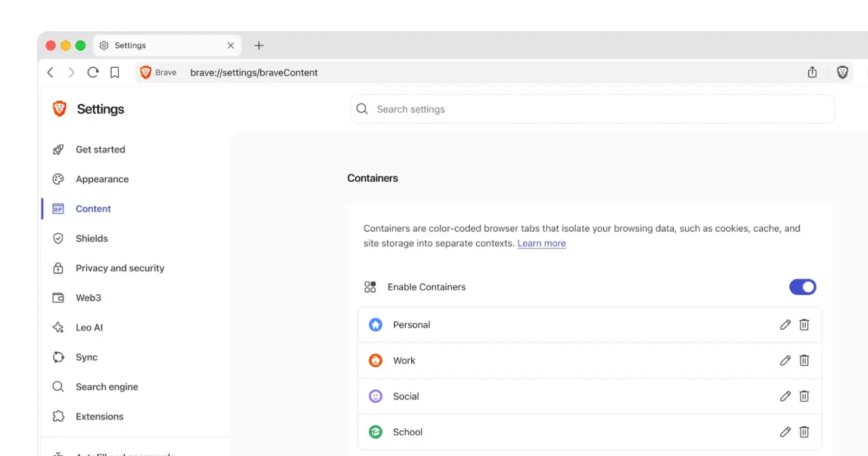Edit the Social container
The image size is (868, 456).
point(785,396)
